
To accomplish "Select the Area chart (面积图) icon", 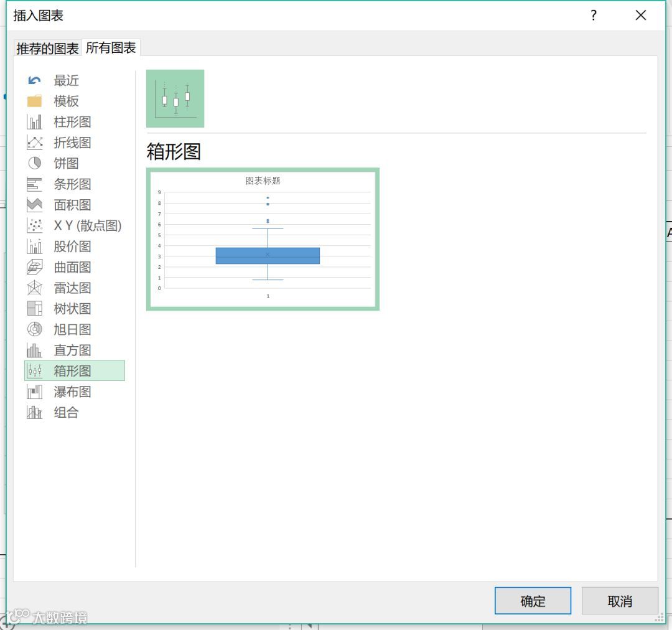I will click(x=34, y=205).
